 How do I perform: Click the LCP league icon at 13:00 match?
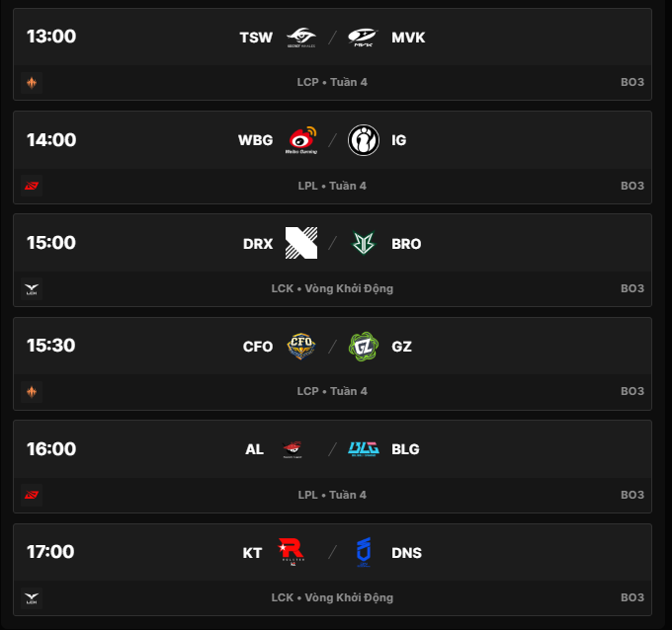[x=32, y=83]
